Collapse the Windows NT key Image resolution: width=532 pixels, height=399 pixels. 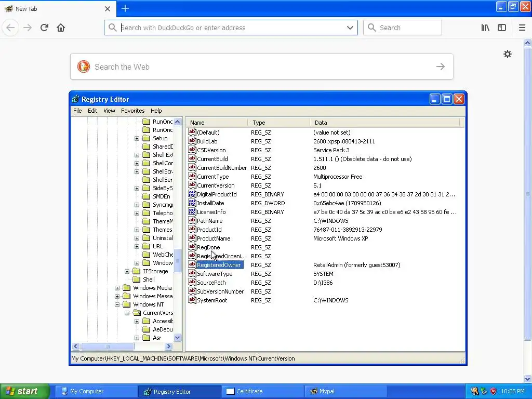[x=117, y=304]
